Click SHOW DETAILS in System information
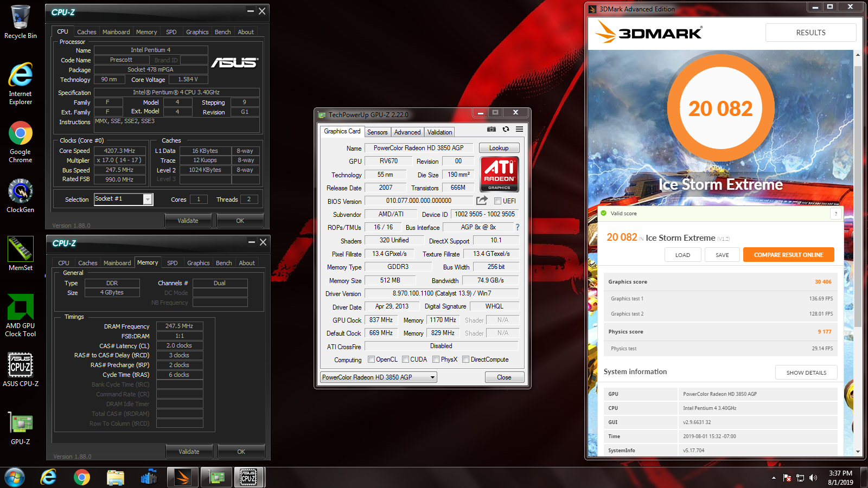This screenshot has height=488, width=868. tap(806, 373)
